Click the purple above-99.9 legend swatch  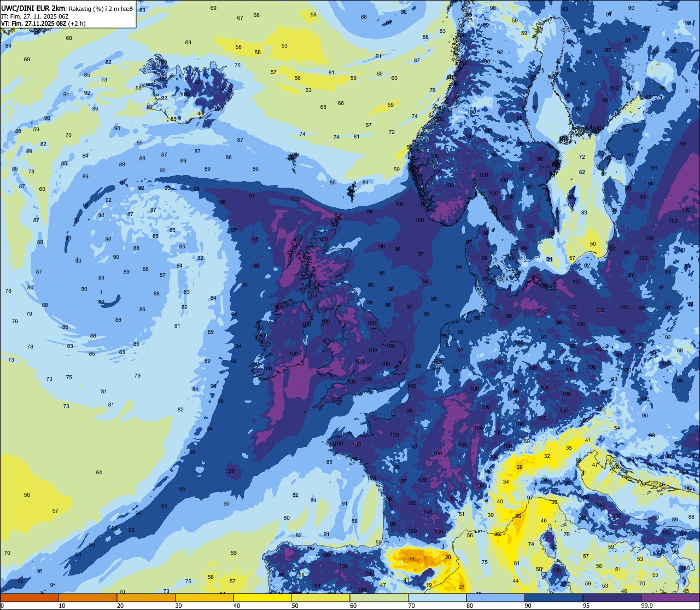click(x=670, y=597)
